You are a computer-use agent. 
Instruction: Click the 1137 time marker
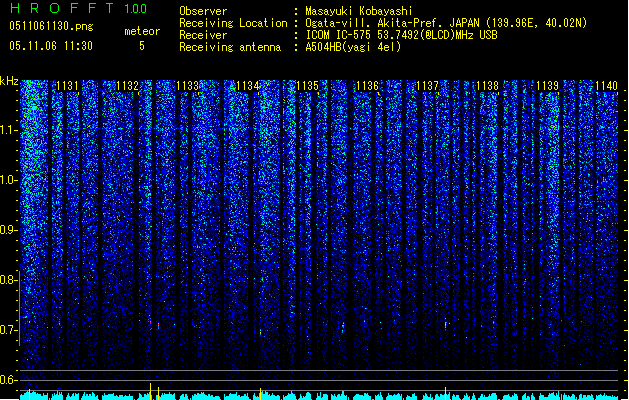(427, 85)
